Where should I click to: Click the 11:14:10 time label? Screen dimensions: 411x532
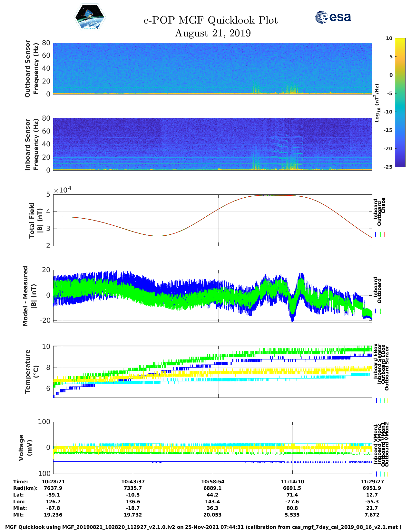coord(292,481)
